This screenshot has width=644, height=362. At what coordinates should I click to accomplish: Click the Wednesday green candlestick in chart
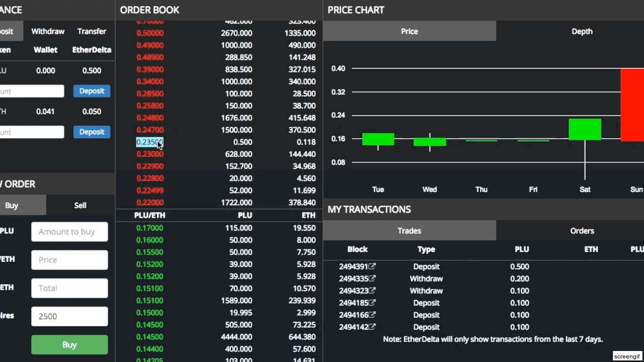point(430,142)
